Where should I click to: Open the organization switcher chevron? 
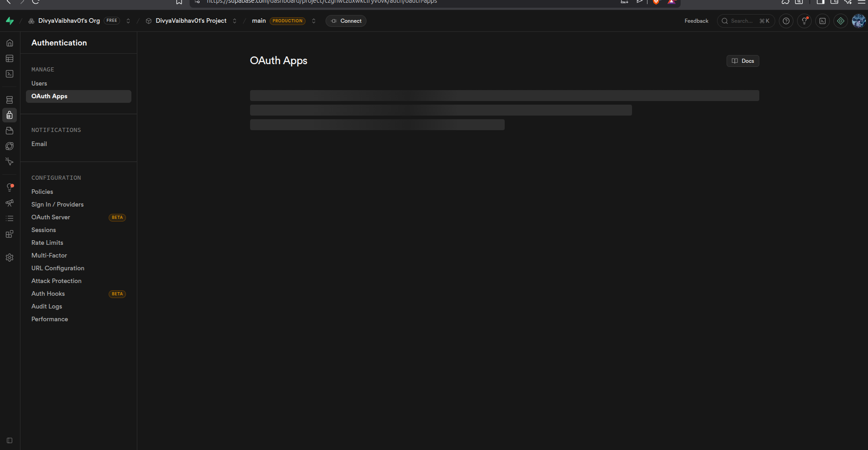[x=129, y=20]
